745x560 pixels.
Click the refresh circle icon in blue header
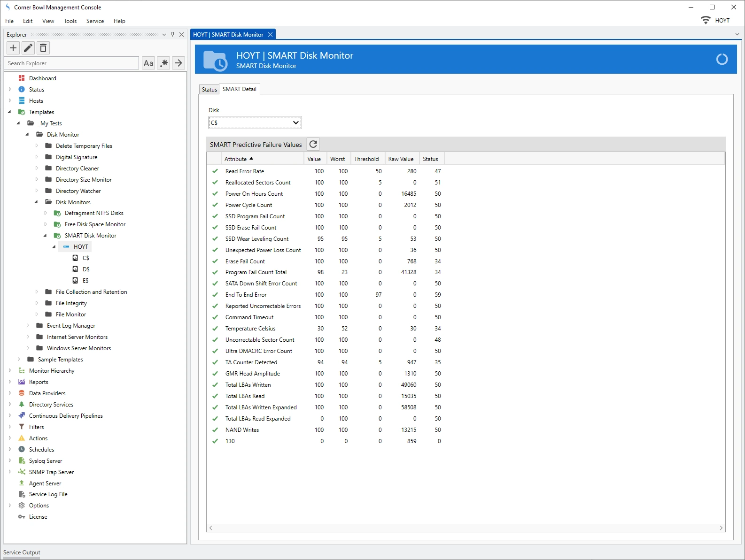tap(722, 59)
